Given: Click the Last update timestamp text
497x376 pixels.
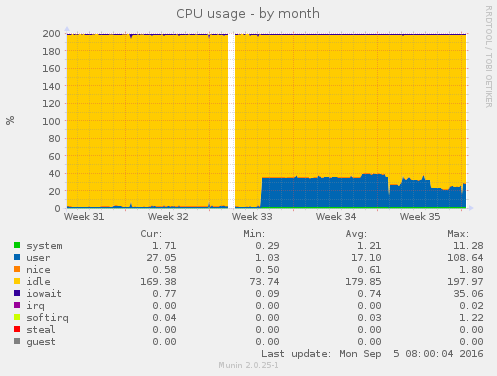Looking at the screenshot, I should click(372, 354).
